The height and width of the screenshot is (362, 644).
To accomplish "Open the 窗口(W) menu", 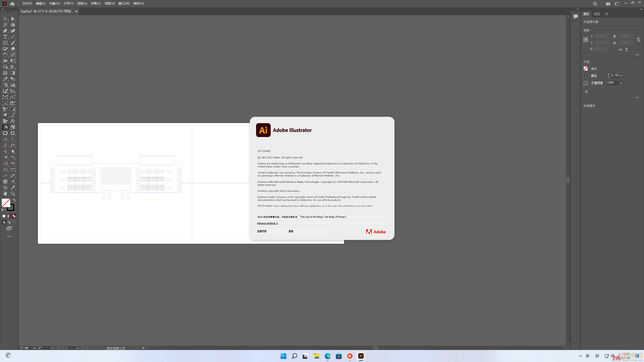I will [124, 4].
